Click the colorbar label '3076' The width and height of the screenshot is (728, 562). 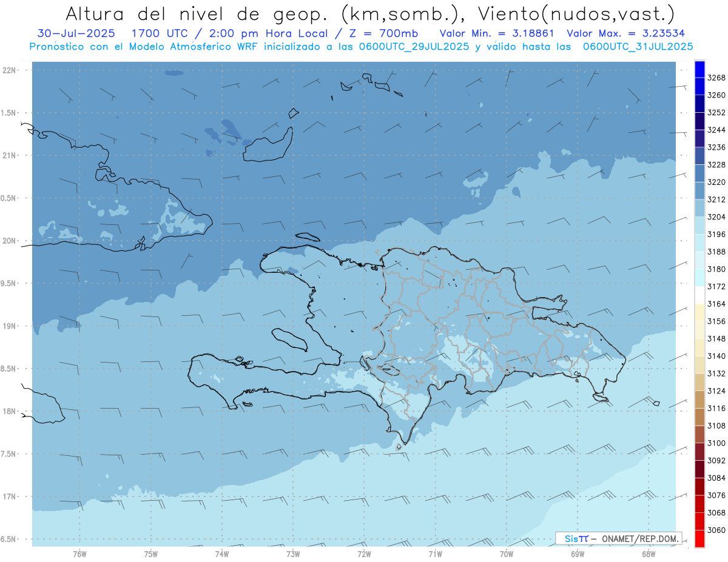[716, 495]
